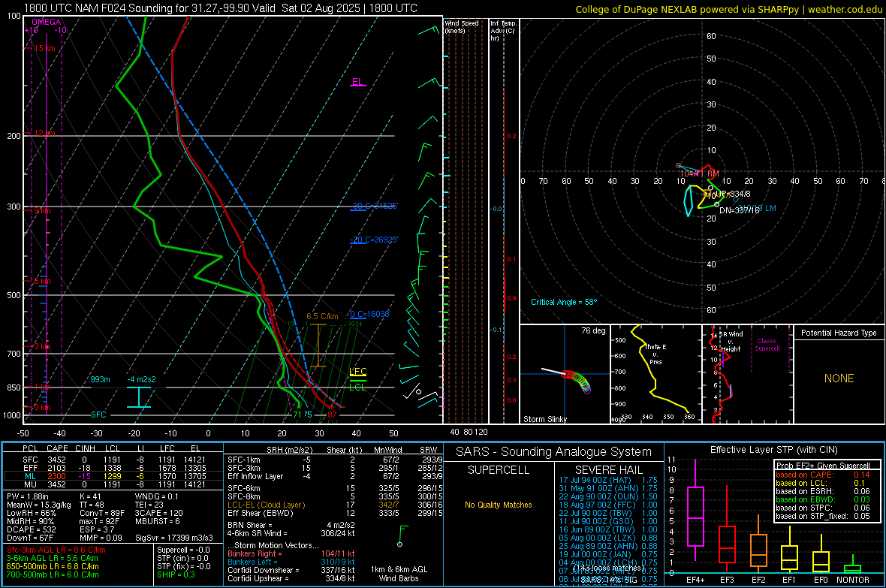This screenshot has height=588, width=886.
Task: Click 'K = 41' index value
Action: [90, 496]
